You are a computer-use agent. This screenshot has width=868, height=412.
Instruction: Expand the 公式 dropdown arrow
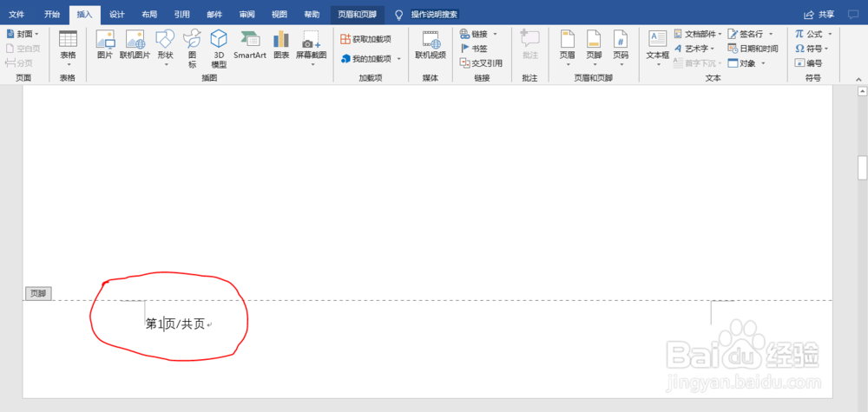click(830, 35)
